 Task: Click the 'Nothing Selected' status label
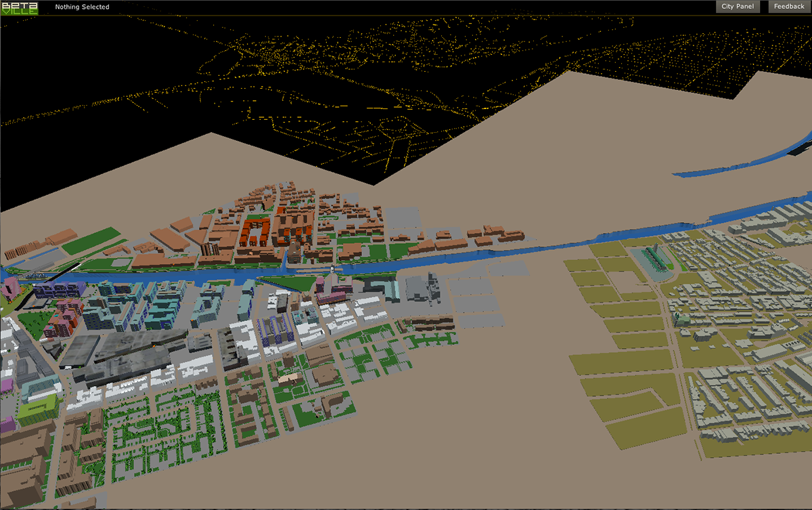click(x=82, y=7)
